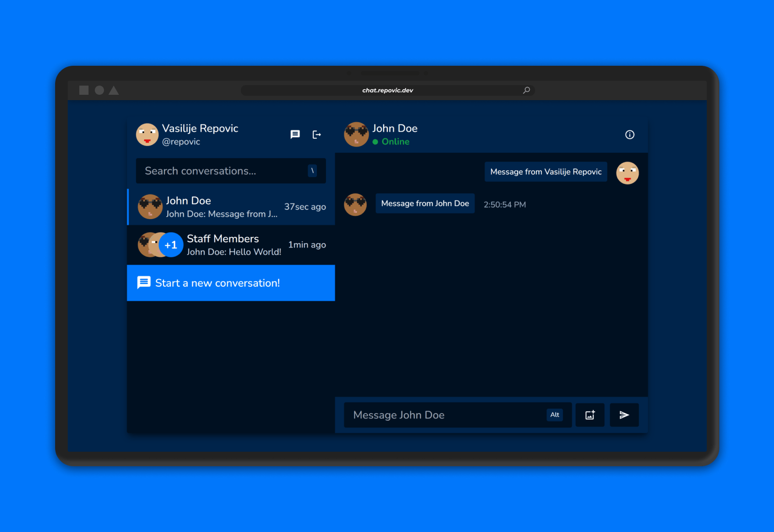Click sender avatar next to Vasilije's message
The image size is (774, 532).
coord(627,173)
